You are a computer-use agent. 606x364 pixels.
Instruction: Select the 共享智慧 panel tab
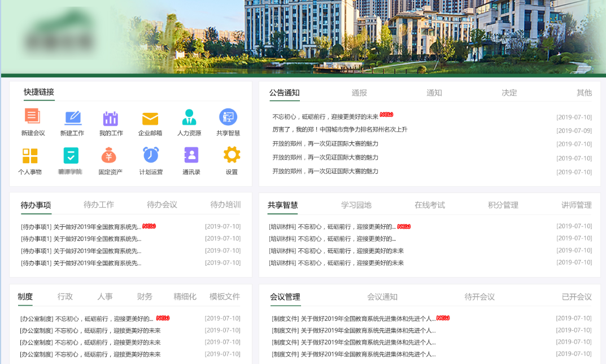point(282,205)
